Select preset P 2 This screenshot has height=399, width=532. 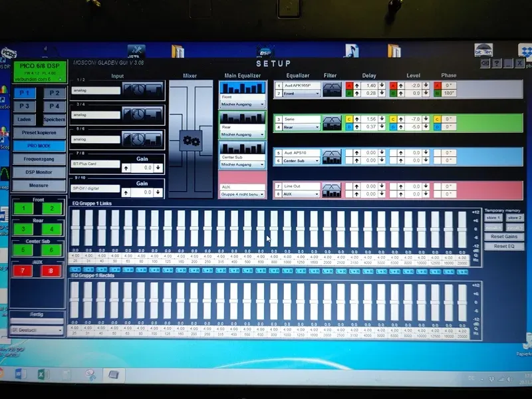coord(55,93)
